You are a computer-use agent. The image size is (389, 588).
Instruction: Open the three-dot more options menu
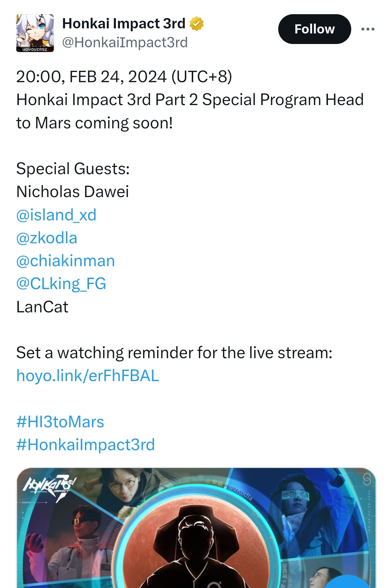click(368, 29)
